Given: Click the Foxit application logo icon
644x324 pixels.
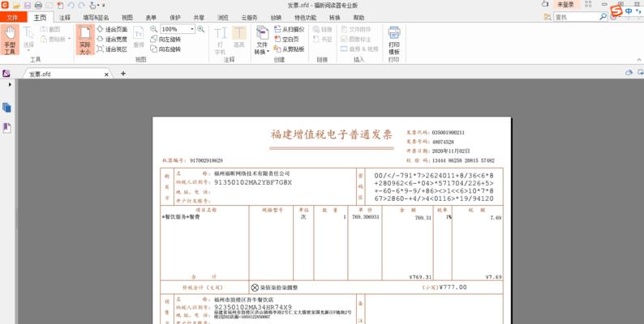Looking at the screenshot, I should (5, 6).
